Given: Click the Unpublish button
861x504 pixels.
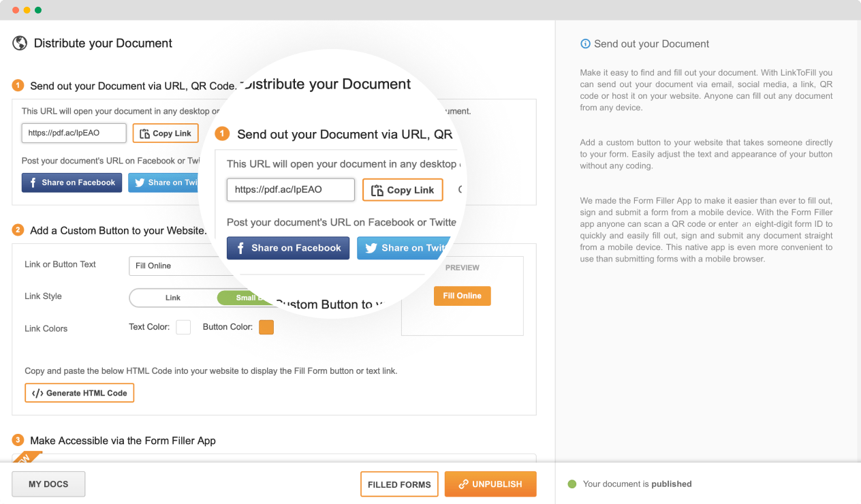Looking at the screenshot, I should (x=490, y=484).
